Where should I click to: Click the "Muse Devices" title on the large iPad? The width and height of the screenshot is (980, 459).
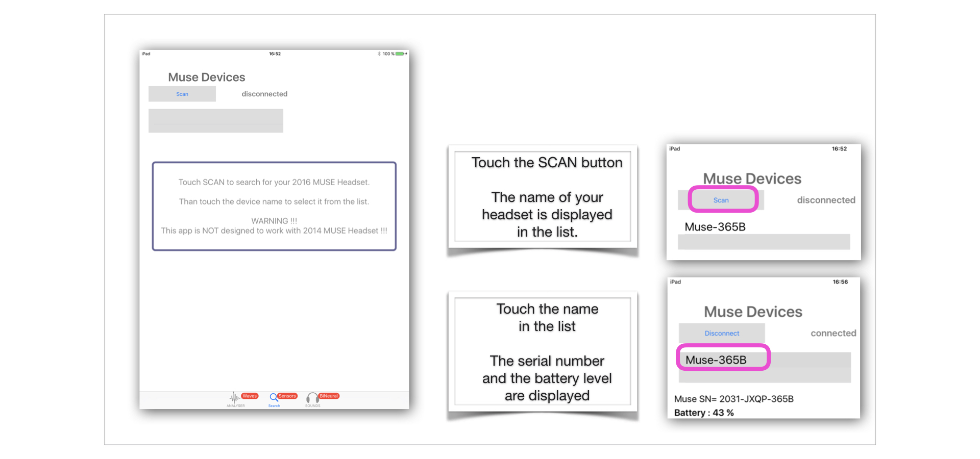[x=207, y=77]
